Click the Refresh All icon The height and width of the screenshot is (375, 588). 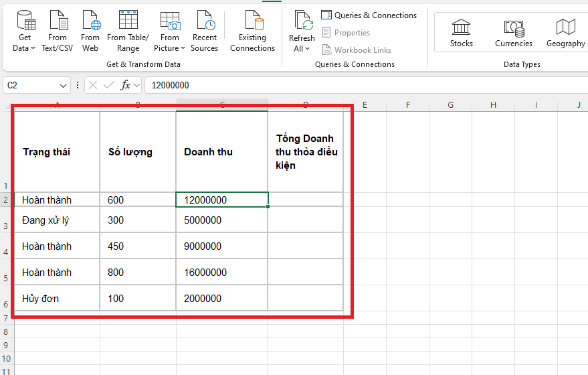[x=303, y=21]
